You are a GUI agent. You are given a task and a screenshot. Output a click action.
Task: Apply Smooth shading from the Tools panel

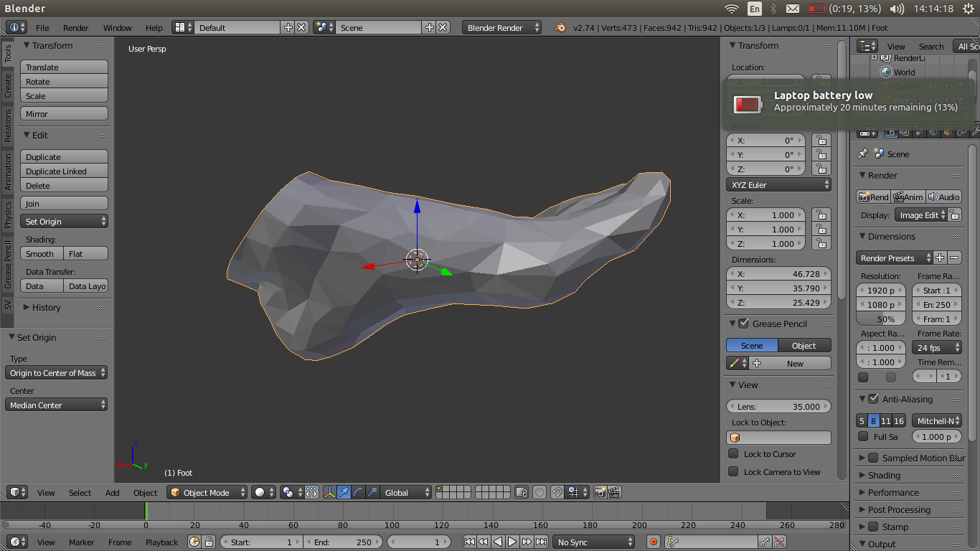[x=41, y=253]
